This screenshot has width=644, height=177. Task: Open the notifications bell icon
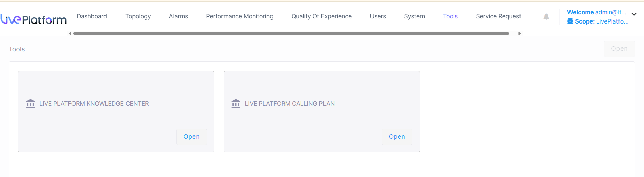click(546, 17)
